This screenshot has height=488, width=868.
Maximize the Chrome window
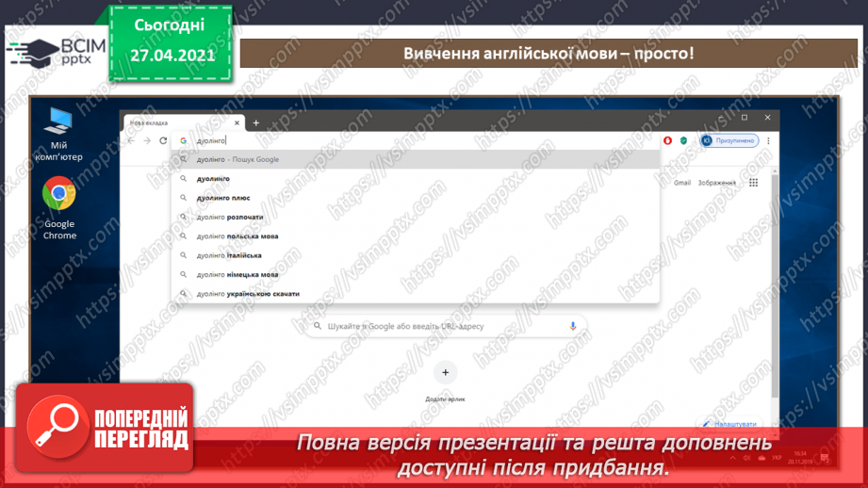tap(745, 118)
